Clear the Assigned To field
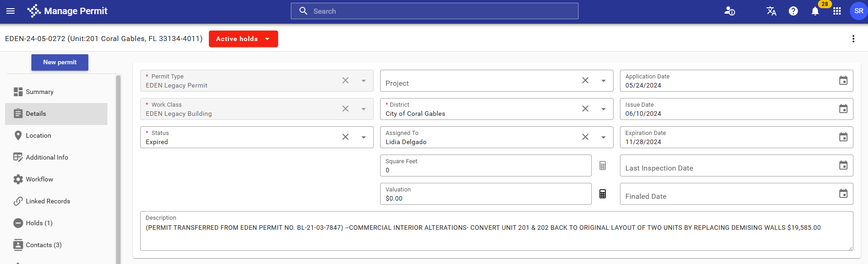Screen dimensions: 868x264 click(585, 137)
